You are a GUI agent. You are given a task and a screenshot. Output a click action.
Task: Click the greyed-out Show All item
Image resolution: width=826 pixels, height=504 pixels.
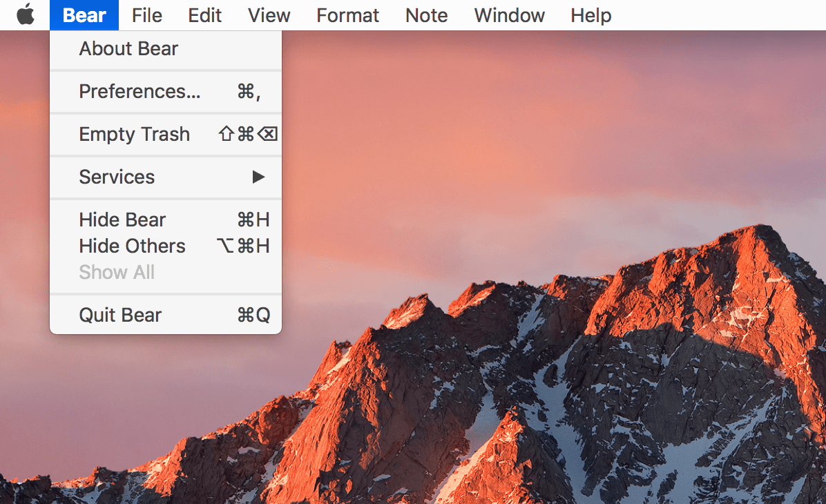pos(117,273)
